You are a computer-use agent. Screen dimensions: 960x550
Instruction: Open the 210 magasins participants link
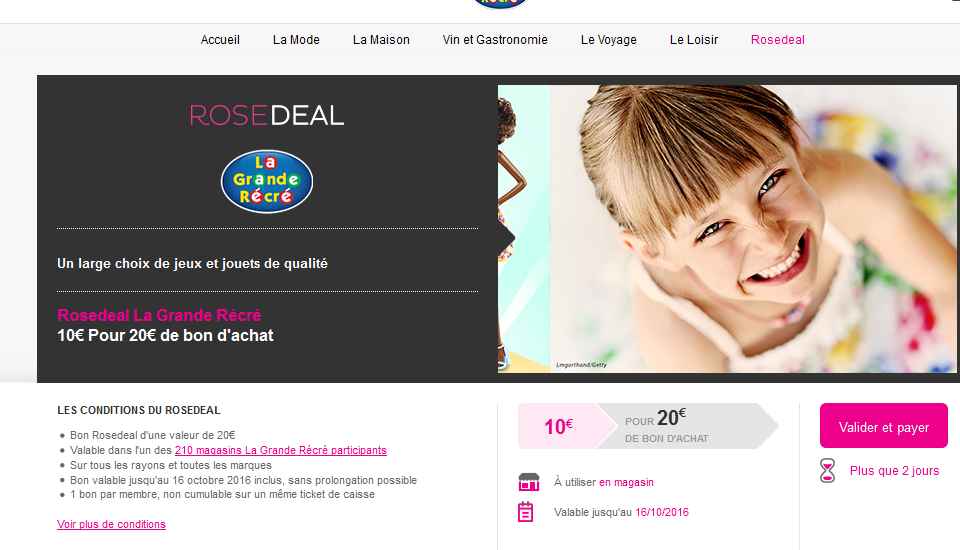tap(281, 450)
